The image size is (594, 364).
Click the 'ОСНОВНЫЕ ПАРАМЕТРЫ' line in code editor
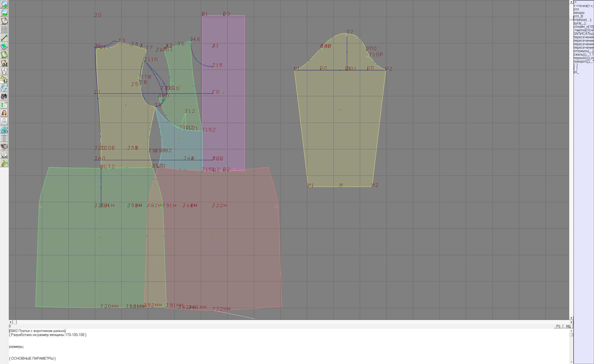(x=32, y=358)
